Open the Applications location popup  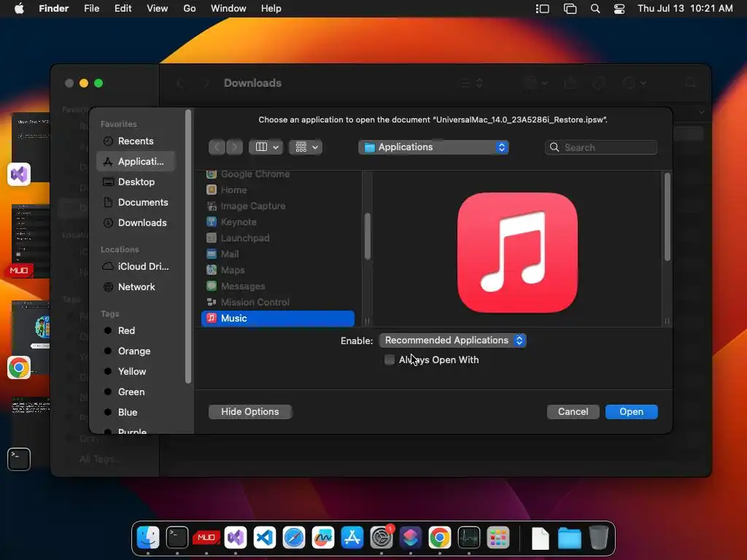pyautogui.click(x=433, y=147)
